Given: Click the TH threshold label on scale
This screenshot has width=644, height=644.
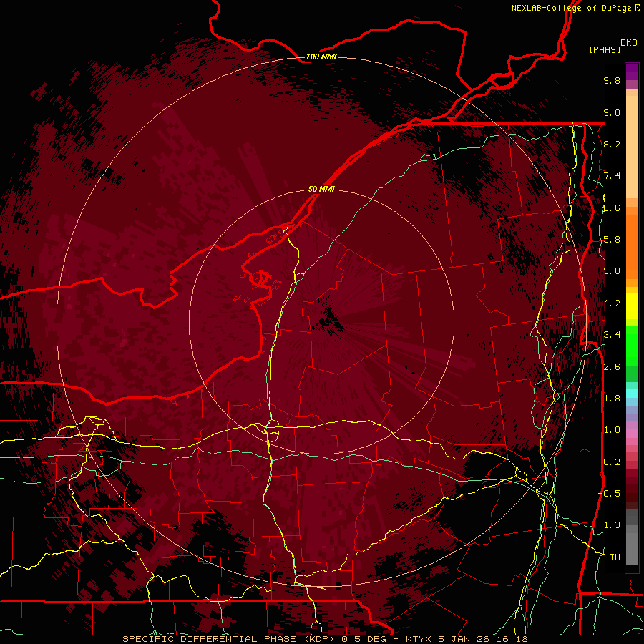Looking at the screenshot, I should click(x=615, y=557).
